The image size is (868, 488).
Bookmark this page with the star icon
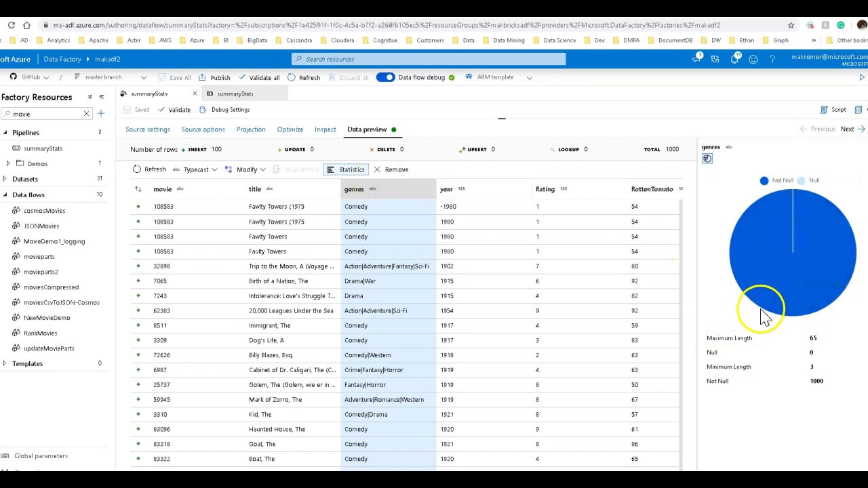[x=791, y=25]
